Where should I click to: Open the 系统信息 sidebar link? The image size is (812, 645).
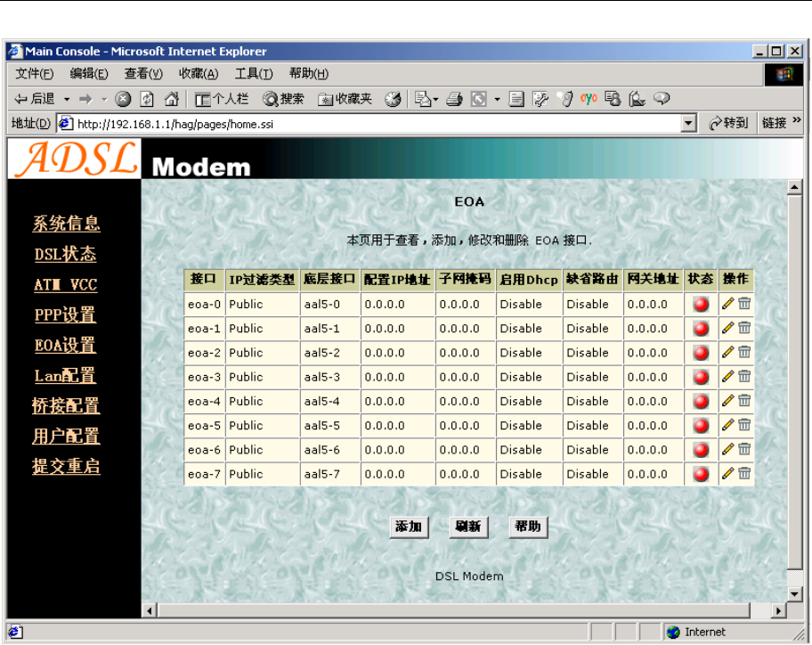[x=66, y=224]
